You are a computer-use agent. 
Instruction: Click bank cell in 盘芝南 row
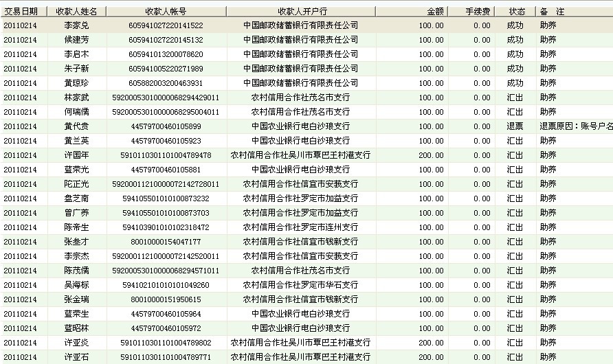[300, 198]
